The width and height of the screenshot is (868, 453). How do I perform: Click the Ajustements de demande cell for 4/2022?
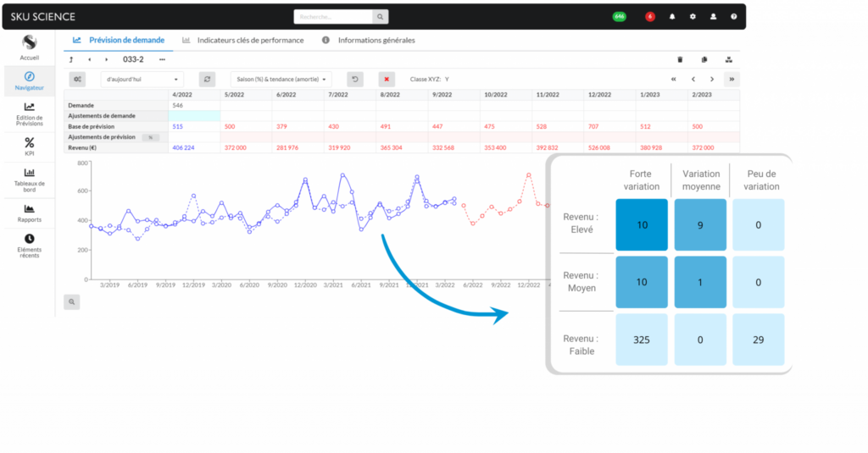(193, 115)
